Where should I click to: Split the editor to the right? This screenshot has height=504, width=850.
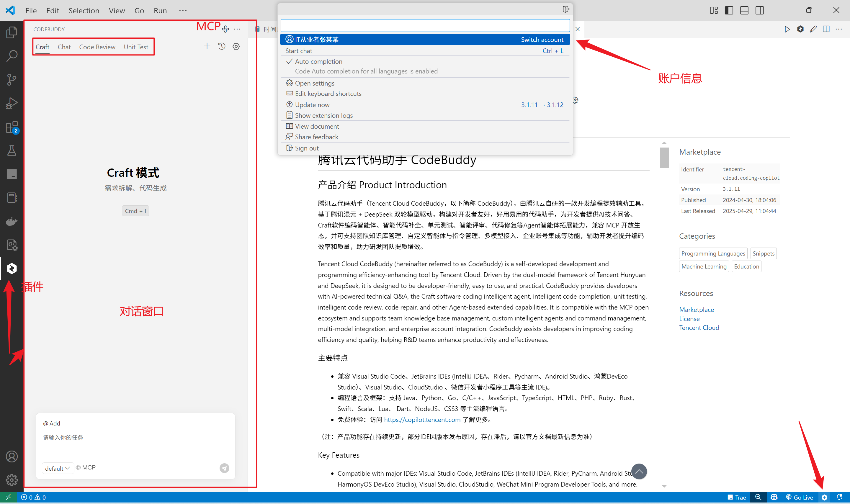[x=826, y=29]
